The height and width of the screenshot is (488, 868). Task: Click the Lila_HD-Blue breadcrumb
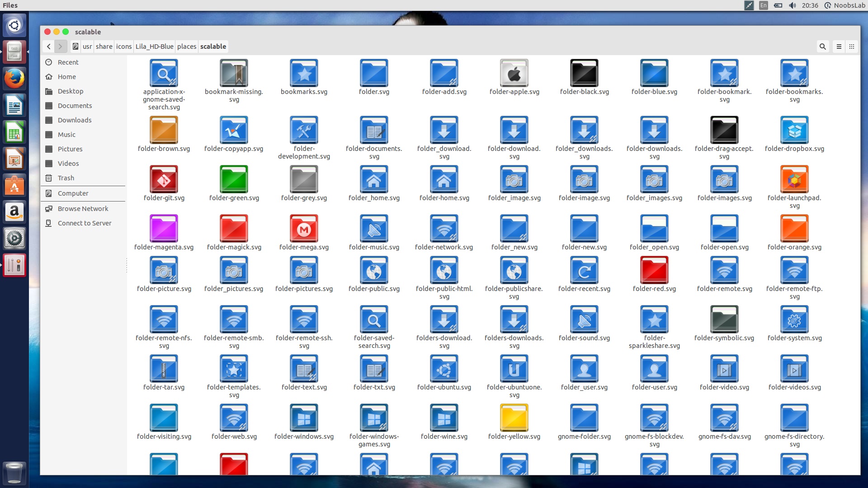tap(154, 47)
